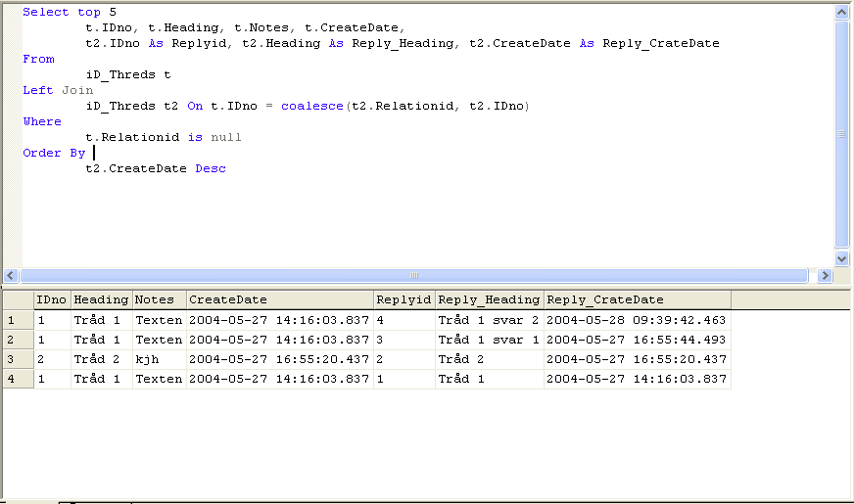Click cell 'Tråd 1 svar 2'
Viewport: 854px width, 504px height.
pyautogui.click(x=489, y=321)
